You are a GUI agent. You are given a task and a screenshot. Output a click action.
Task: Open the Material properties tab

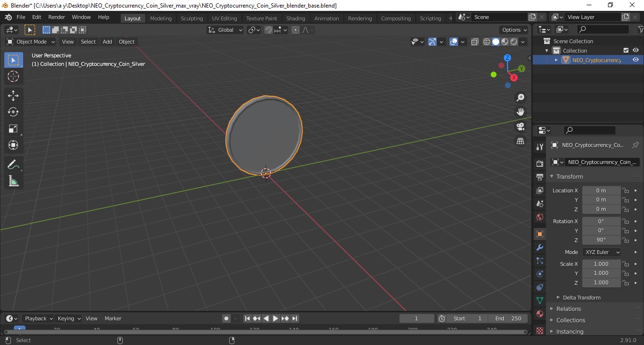point(539,314)
